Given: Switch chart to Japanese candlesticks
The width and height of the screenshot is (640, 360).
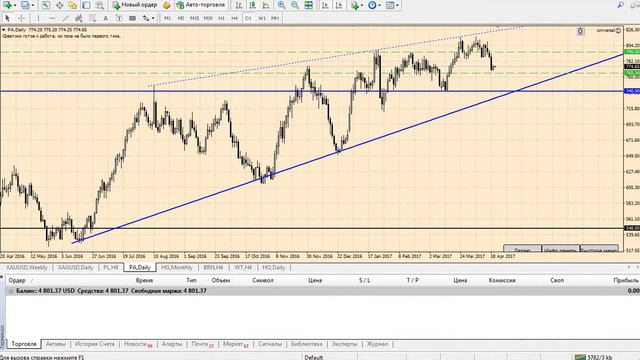Looking at the screenshot, I should pyautogui.click(x=253, y=5).
